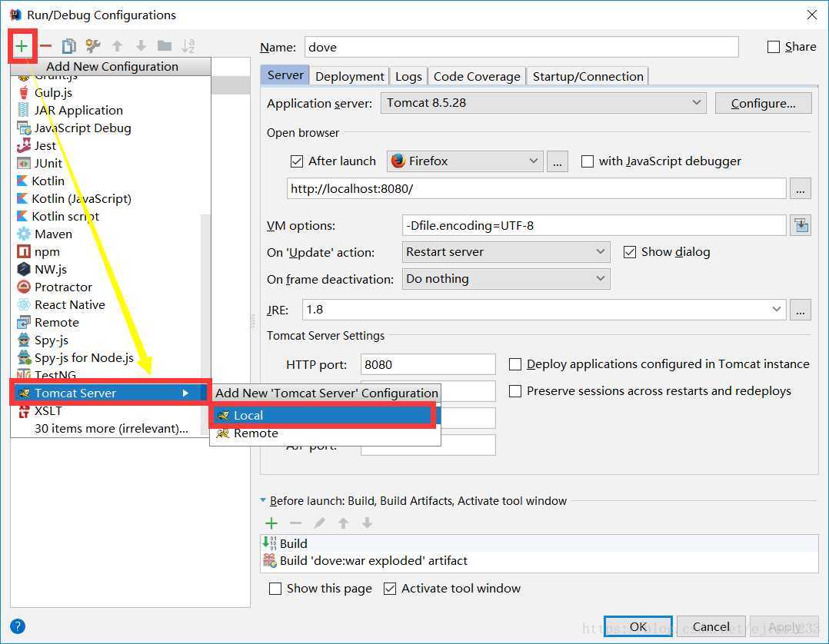The width and height of the screenshot is (829, 644).
Task: Click the Configure... button
Action: point(763,104)
